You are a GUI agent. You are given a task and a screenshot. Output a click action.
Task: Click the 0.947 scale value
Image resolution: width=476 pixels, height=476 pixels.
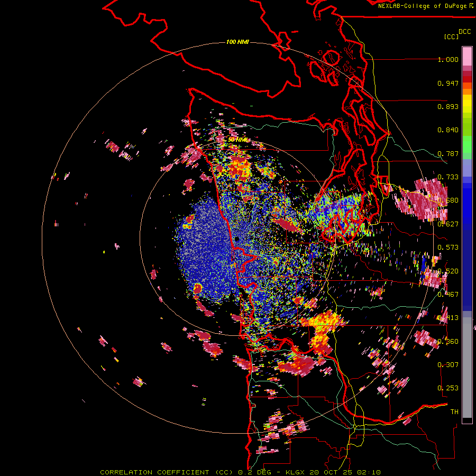pyautogui.click(x=448, y=83)
